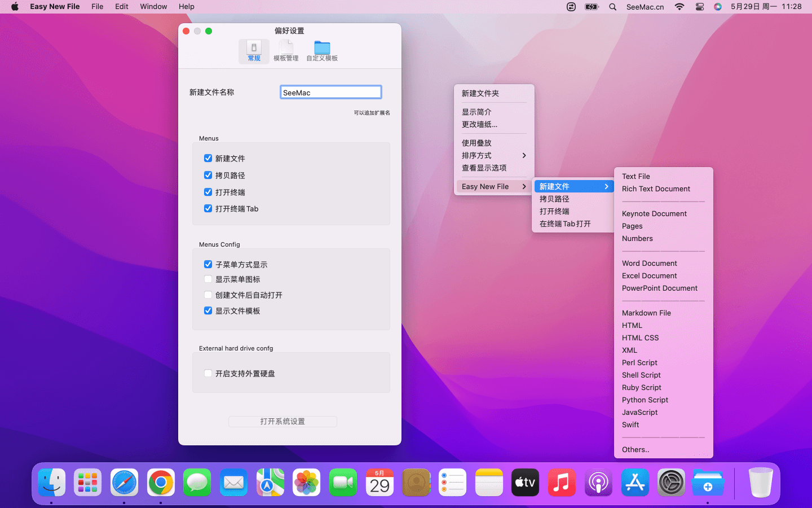Open the 自定义模板 folder icon

(322, 50)
